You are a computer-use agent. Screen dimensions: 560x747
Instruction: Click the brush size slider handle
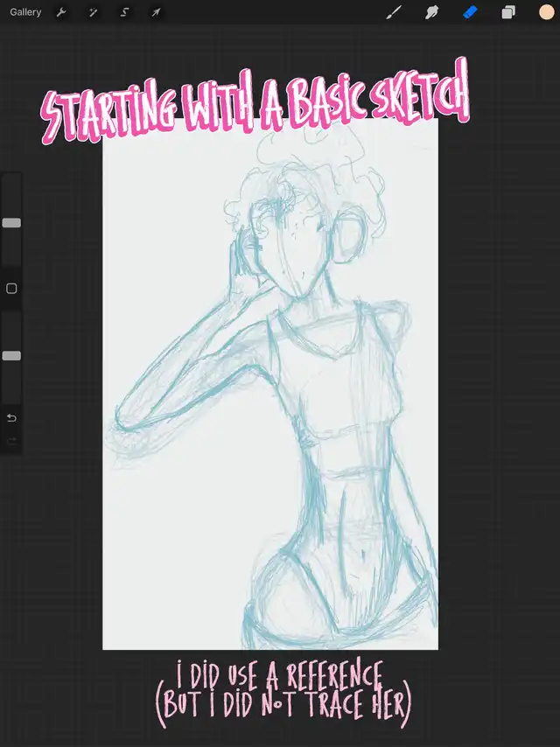click(x=11, y=223)
